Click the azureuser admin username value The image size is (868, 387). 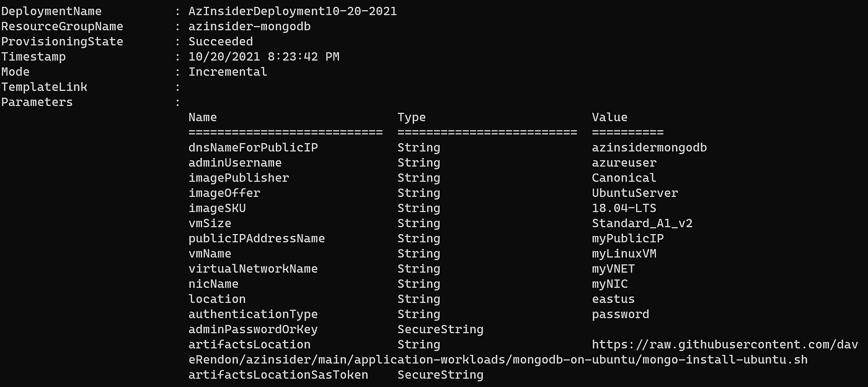624,163
